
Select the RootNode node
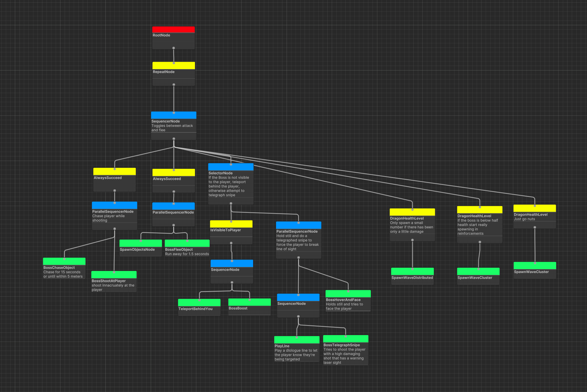pyautogui.click(x=173, y=39)
